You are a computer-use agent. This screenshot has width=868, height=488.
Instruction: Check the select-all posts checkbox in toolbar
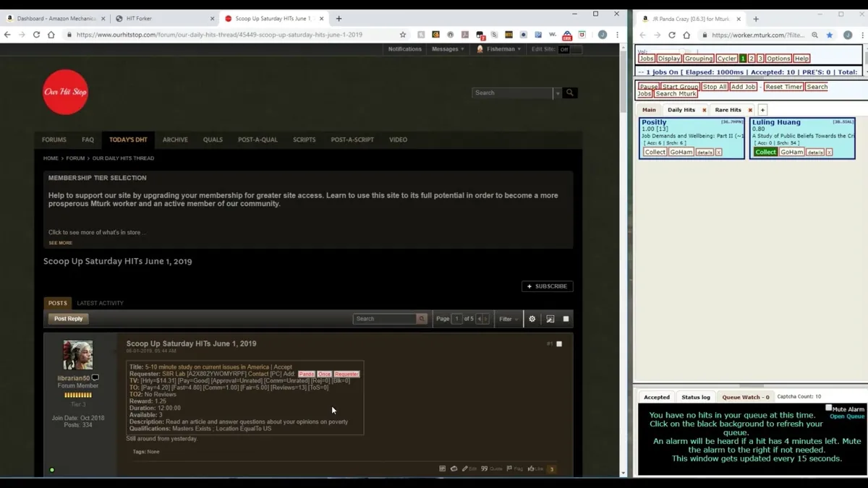(566, 319)
